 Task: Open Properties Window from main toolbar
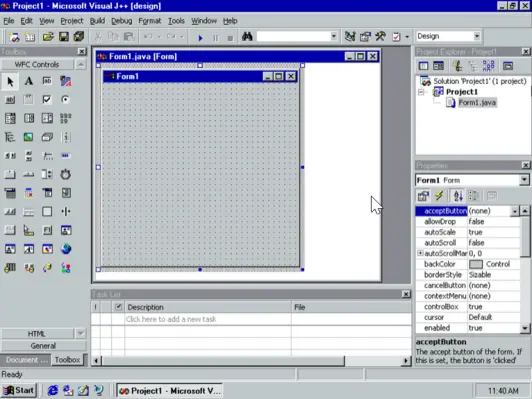click(365, 36)
